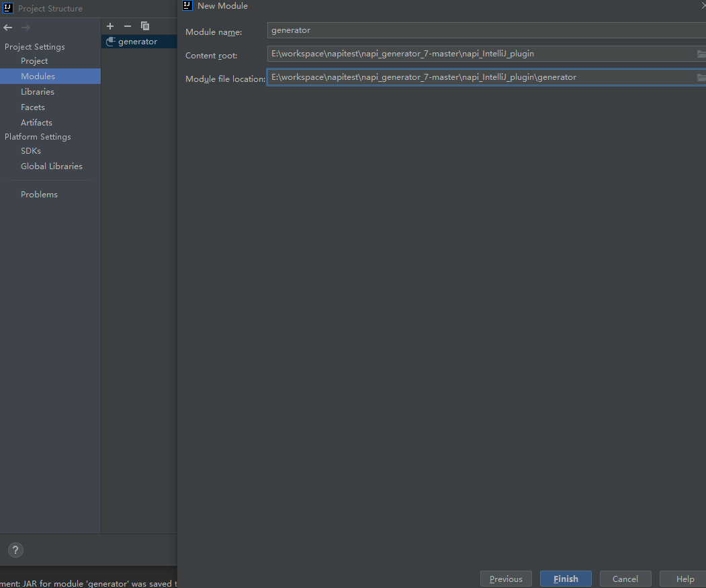The height and width of the screenshot is (588, 706).
Task: Edit the Module name field
Action: coord(486,30)
